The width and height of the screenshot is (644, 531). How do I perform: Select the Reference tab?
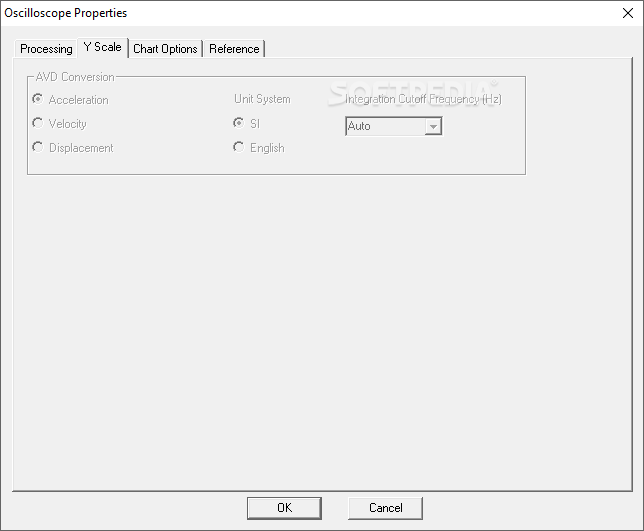tap(234, 49)
